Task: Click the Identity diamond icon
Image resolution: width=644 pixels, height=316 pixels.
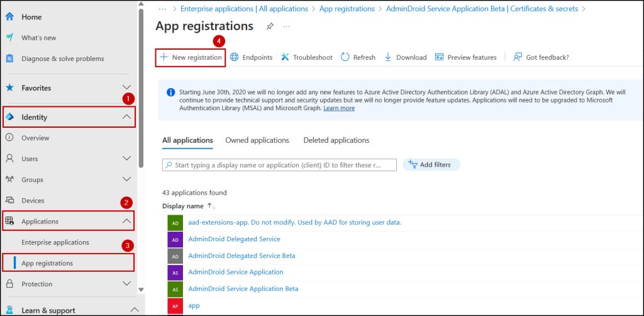Action: coord(9,116)
